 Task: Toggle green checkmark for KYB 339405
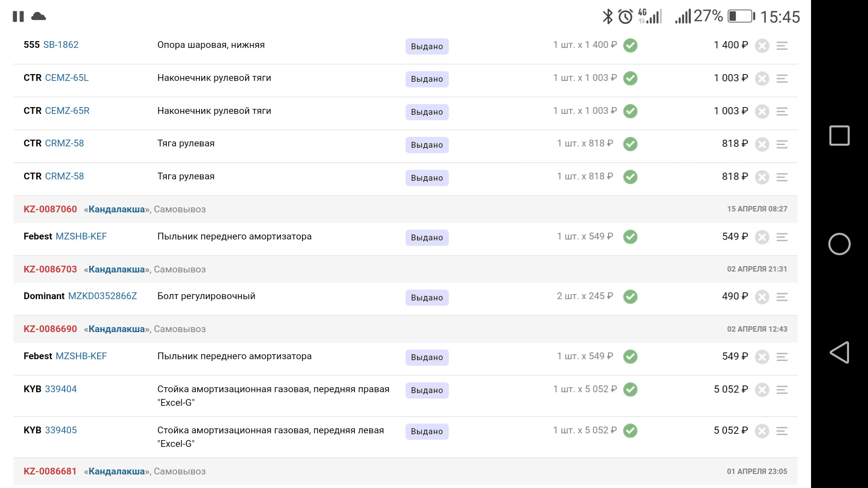click(630, 431)
